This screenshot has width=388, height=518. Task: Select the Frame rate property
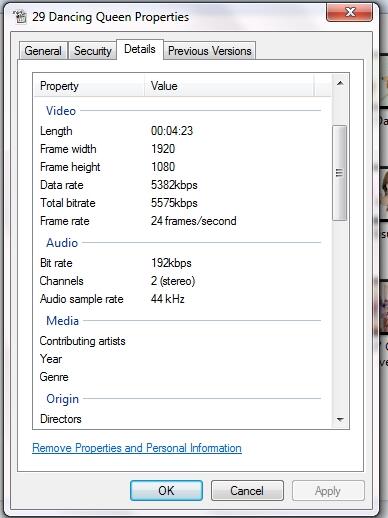coord(65,221)
